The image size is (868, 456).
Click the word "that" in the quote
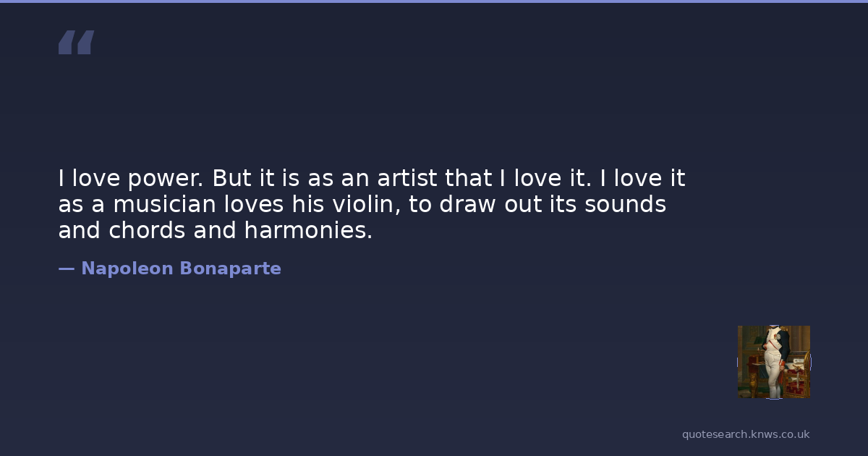click(x=467, y=179)
